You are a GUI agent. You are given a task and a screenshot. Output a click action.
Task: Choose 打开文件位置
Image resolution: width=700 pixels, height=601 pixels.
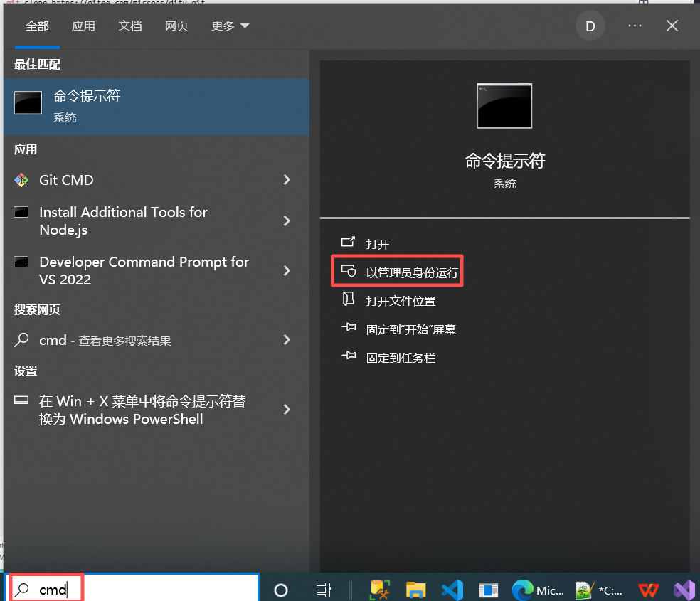[x=401, y=301]
